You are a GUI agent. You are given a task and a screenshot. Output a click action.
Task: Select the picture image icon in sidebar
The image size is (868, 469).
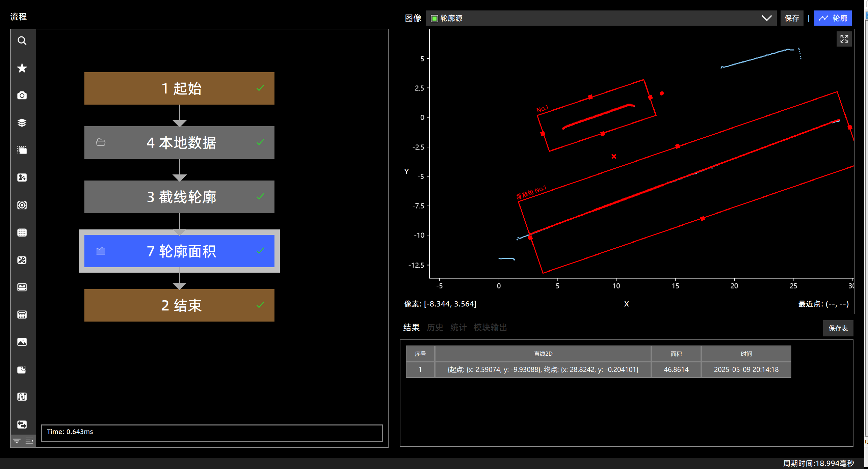click(x=22, y=342)
